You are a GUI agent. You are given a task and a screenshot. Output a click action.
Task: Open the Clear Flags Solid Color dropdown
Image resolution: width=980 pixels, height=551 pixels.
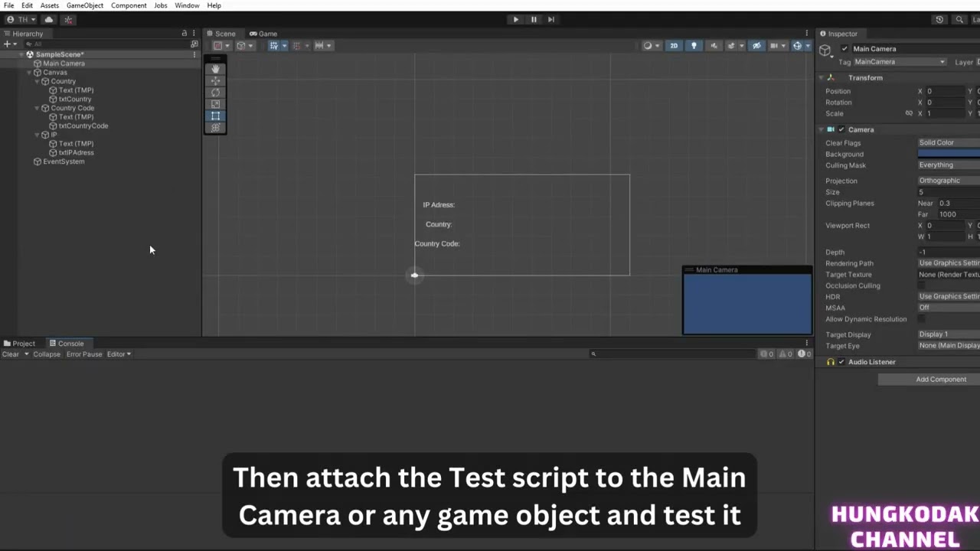tap(949, 142)
